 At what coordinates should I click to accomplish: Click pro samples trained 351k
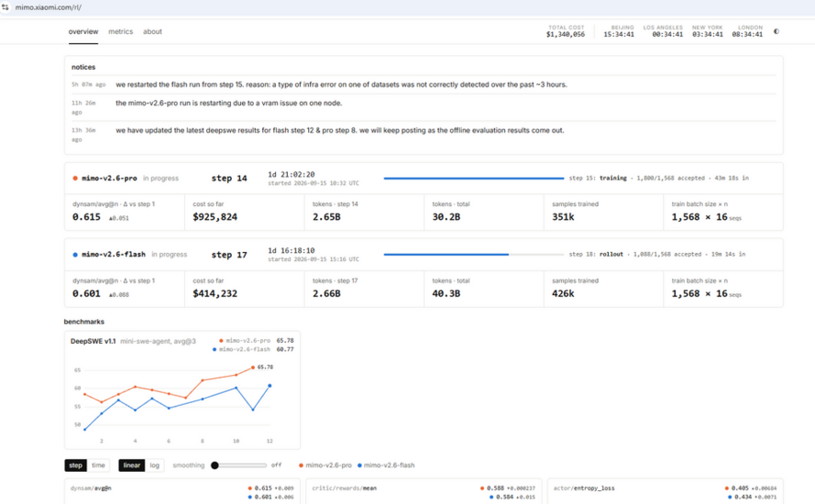tap(563, 217)
